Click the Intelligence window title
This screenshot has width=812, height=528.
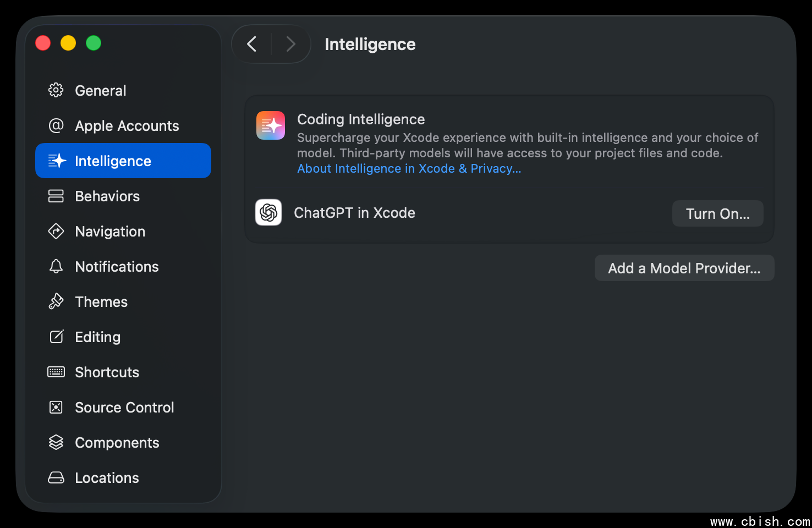pos(370,44)
